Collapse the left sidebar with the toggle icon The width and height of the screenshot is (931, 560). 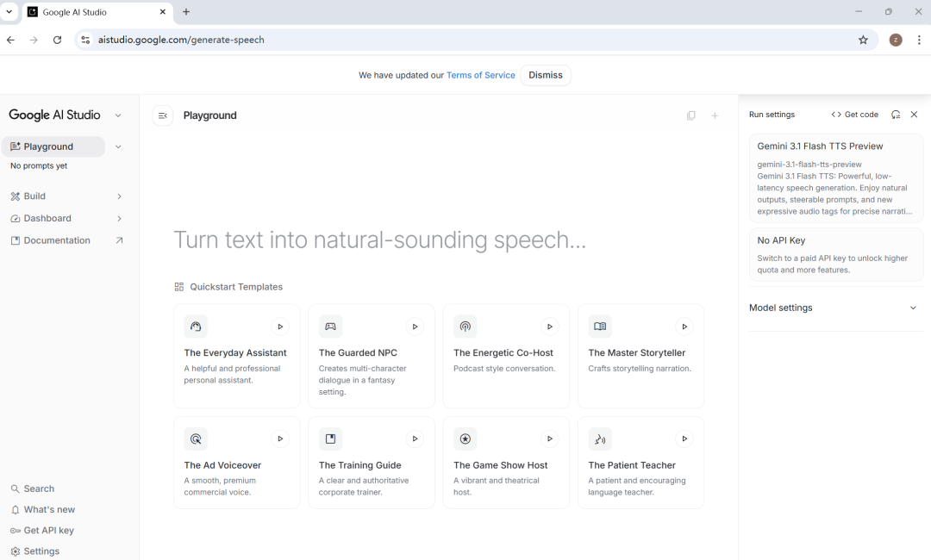point(163,115)
